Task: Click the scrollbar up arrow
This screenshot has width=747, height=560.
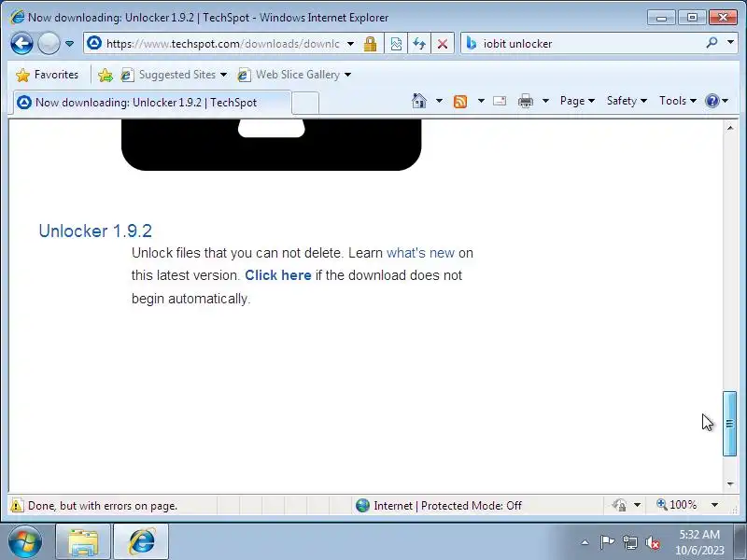Action: (x=730, y=128)
